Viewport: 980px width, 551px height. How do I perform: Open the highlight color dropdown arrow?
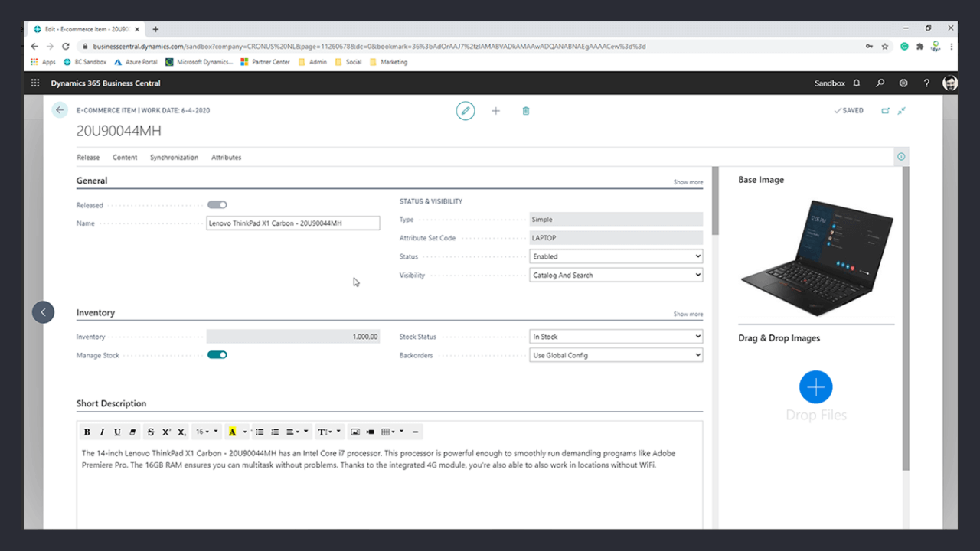[x=245, y=432]
